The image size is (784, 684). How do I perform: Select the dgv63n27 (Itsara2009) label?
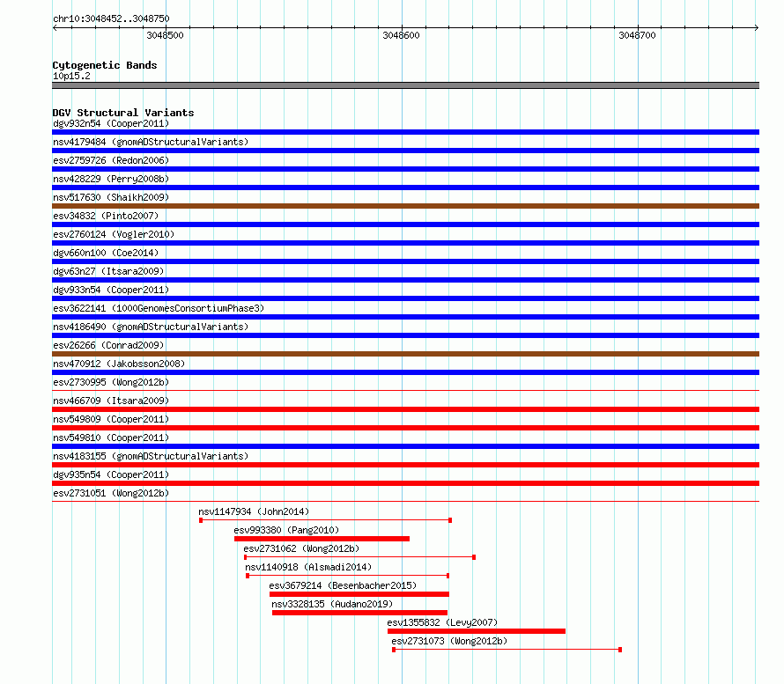pyautogui.click(x=108, y=271)
